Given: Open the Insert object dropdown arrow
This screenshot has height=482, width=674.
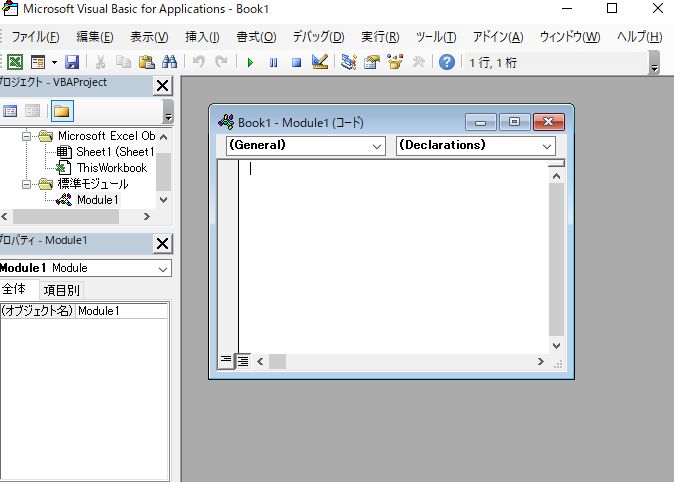Looking at the screenshot, I should click(54, 62).
